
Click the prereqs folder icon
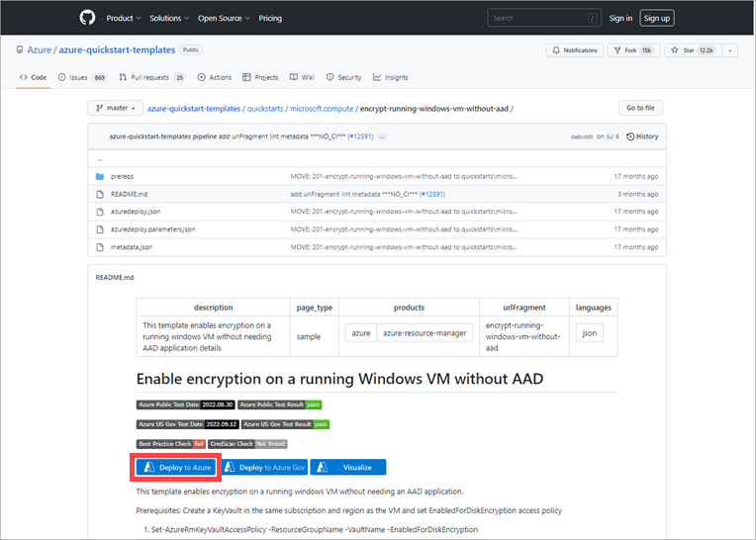coord(100,176)
